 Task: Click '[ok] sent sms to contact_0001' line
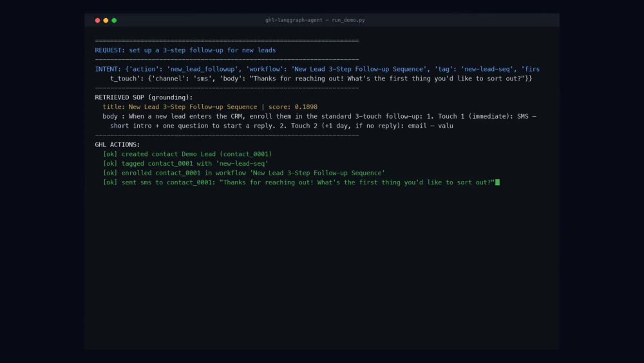click(299, 182)
